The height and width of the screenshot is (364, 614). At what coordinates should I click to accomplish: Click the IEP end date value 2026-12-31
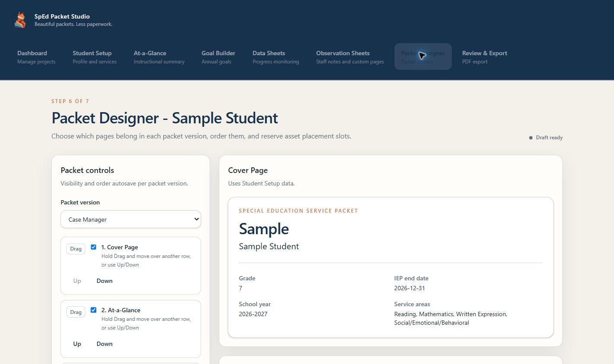point(409,288)
